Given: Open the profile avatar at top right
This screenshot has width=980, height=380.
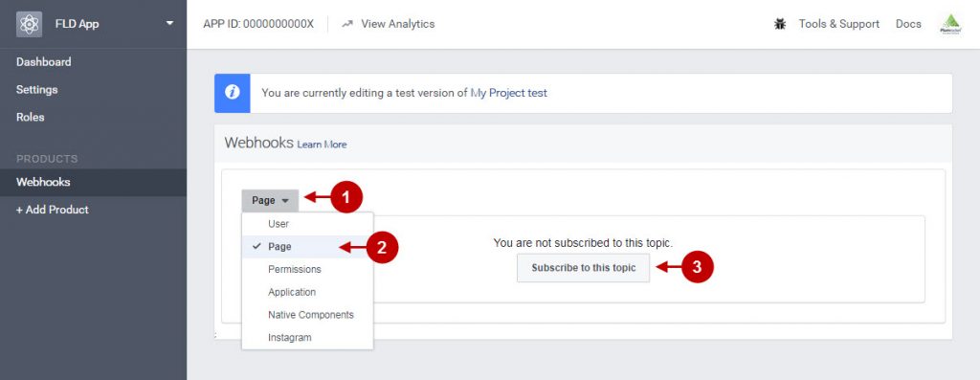Looking at the screenshot, I should pos(950,24).
